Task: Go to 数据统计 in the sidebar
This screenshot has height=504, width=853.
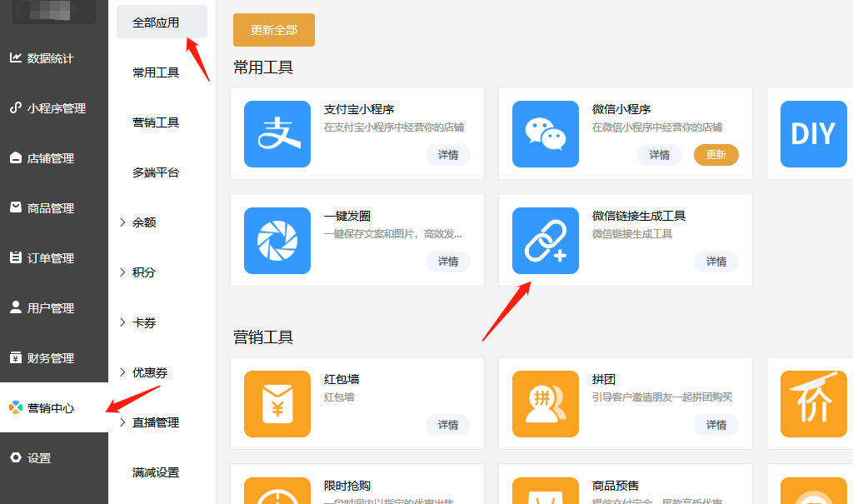Action: [x=51, y=58]
